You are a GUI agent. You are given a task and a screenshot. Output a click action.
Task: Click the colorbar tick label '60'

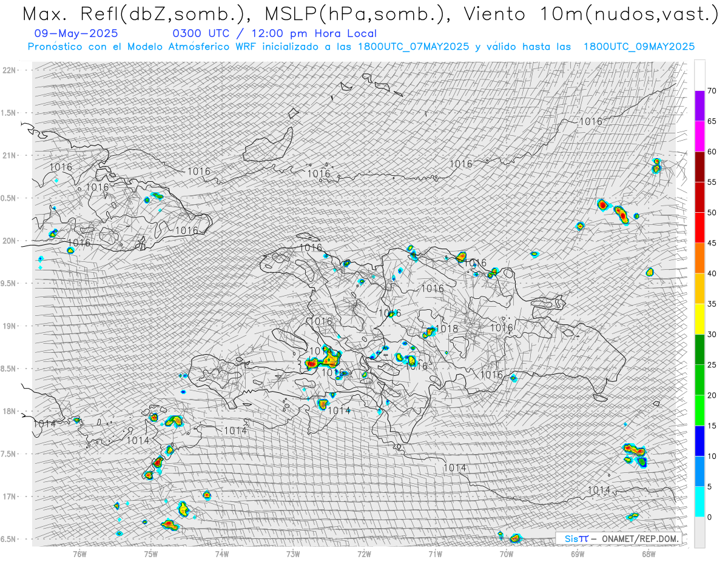click(x=712, y=152)
